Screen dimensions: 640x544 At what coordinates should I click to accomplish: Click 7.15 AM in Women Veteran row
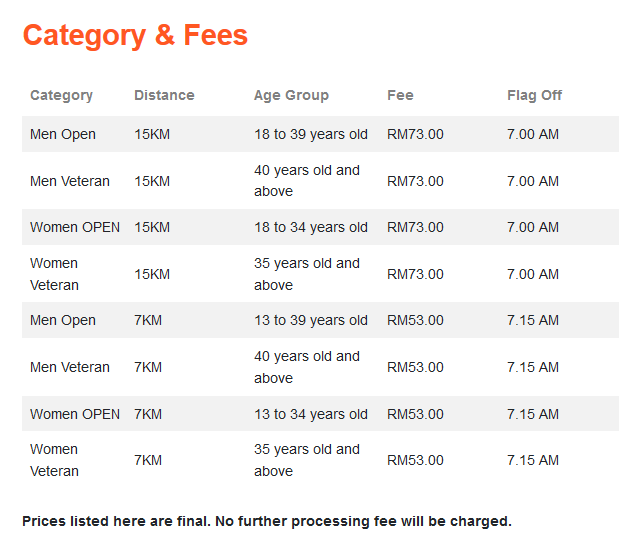(533, 460)
